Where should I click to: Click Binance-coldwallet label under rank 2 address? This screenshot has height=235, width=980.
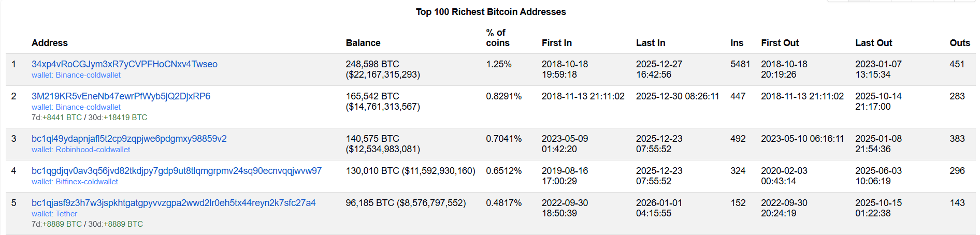click(88, 107)
